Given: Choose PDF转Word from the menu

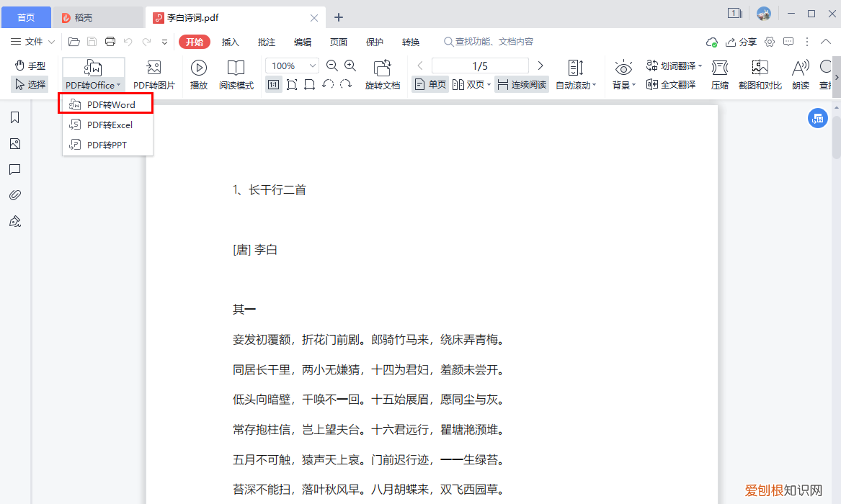Looking at the screenshot, I should point(107,104).
